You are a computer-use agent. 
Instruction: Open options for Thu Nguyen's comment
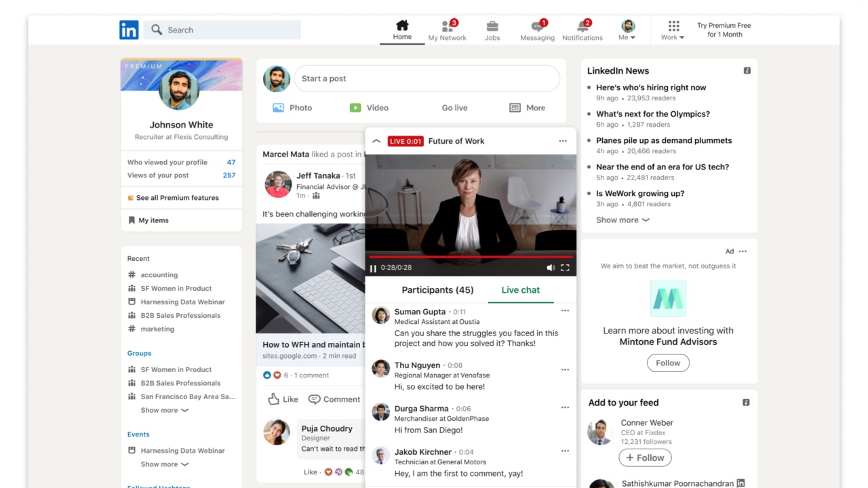[565, 370]
